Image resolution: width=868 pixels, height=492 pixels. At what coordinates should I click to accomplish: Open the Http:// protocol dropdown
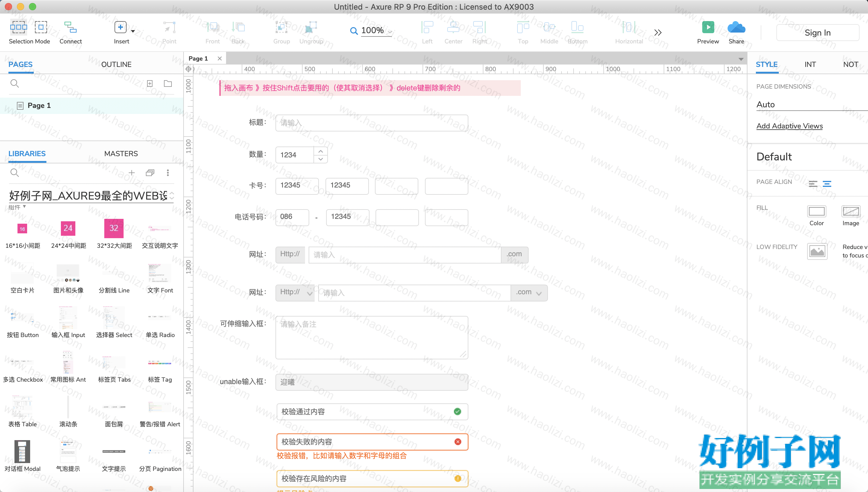click(295, 293)
